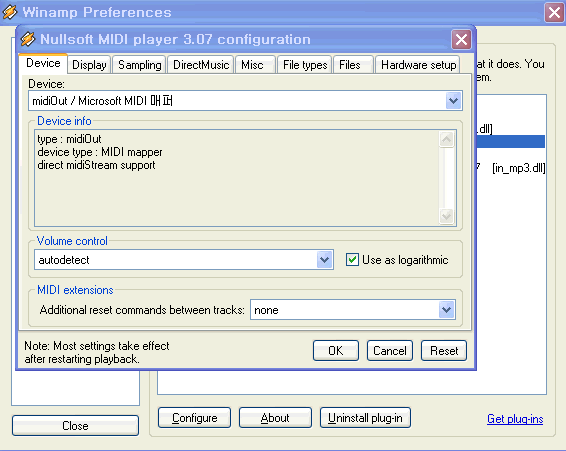
Task: Open the Display tab
Action: coord(89,65)
